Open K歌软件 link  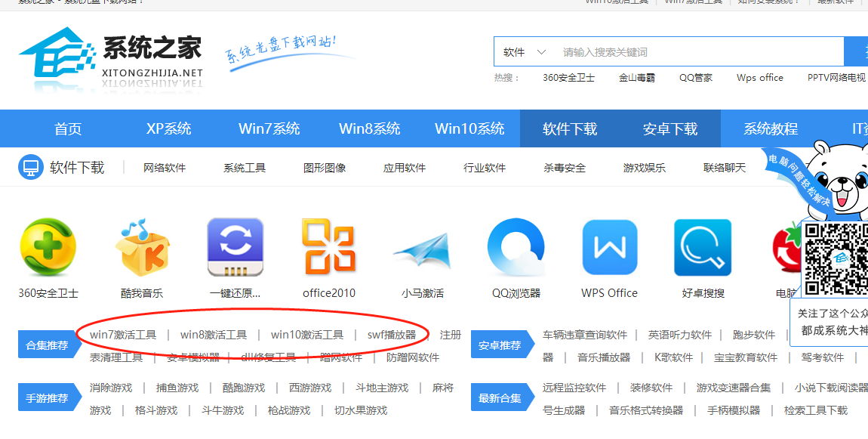click(674, 357)
